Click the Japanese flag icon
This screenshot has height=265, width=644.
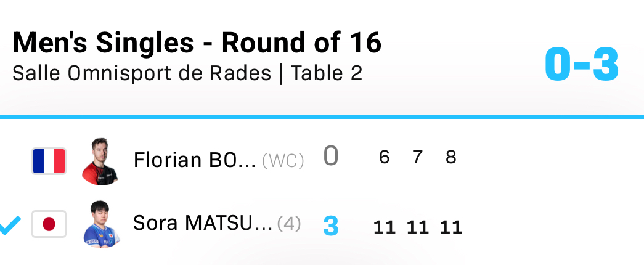[49, 224]
